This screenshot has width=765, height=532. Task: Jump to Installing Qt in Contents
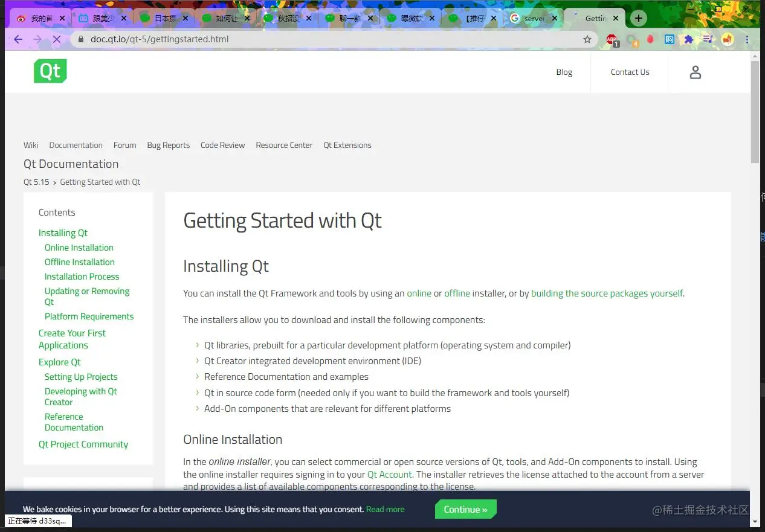click(x=63, y=233)
